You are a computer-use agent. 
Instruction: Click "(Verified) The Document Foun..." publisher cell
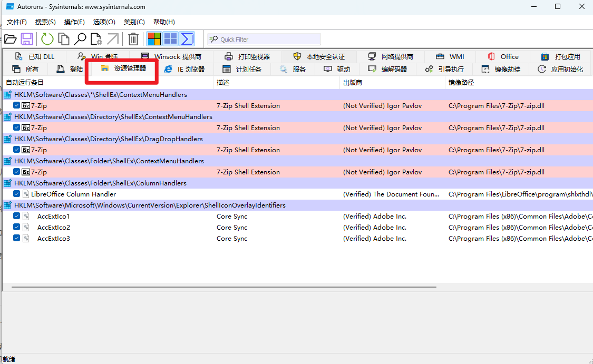pyautogui.click(x=391, y=194)
